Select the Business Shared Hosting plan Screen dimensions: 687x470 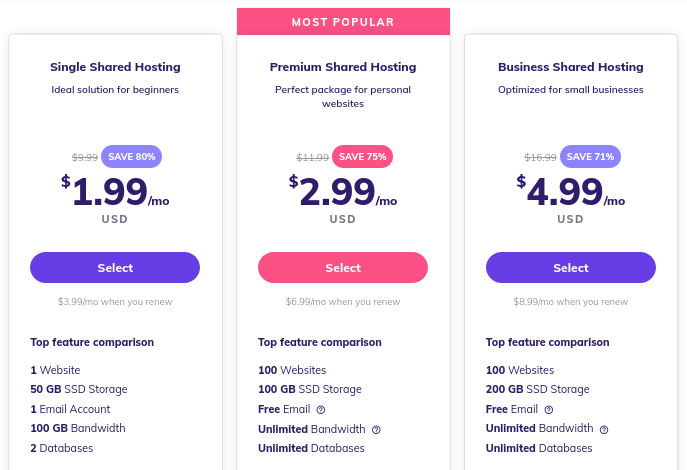click(570, 267)
